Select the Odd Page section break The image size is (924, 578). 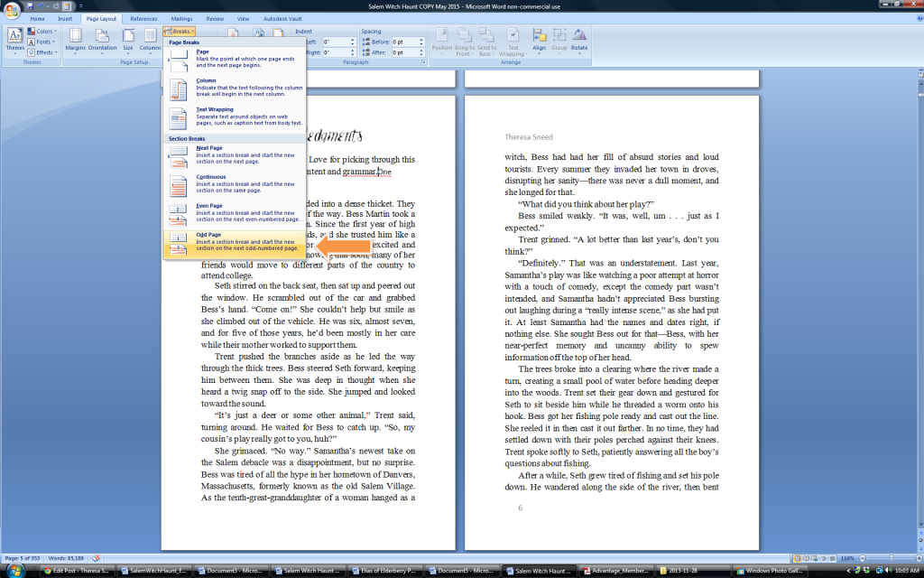click(x=236, y=242)
